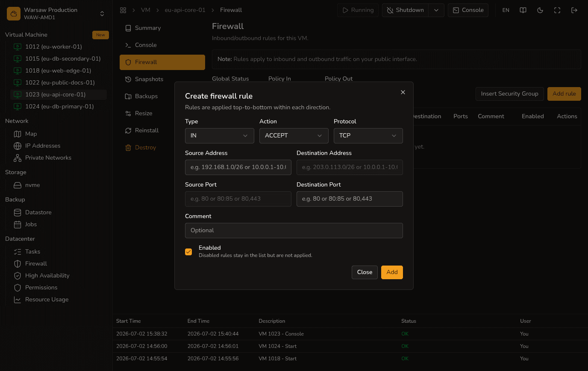
Task: Click the datacenter Firewall shield icon
Action: point(18,263)
